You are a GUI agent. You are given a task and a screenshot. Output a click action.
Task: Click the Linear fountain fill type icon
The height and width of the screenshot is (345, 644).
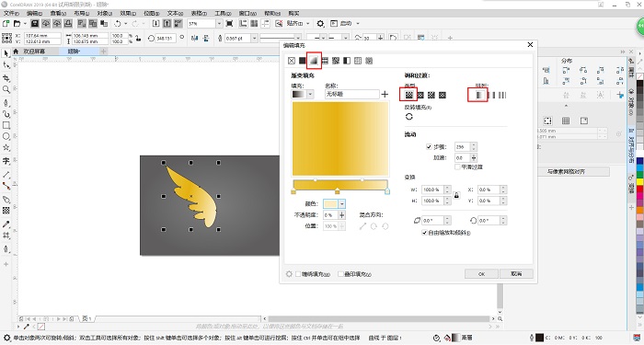[x=408, y=96]
